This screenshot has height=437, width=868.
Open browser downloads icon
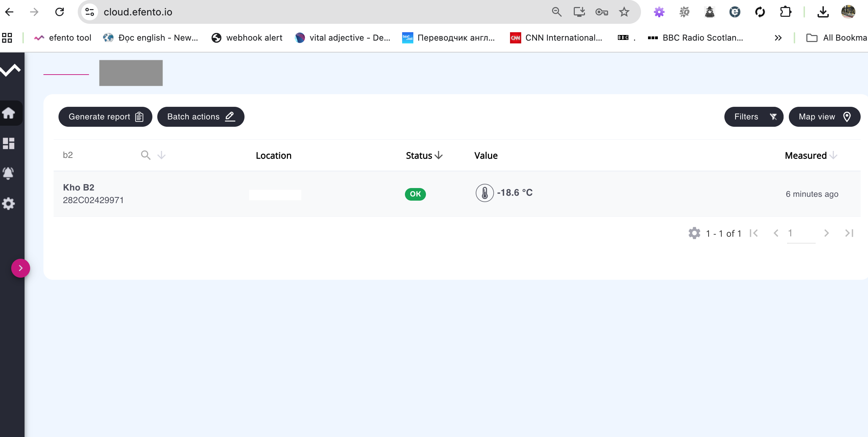tap(823, 12)
